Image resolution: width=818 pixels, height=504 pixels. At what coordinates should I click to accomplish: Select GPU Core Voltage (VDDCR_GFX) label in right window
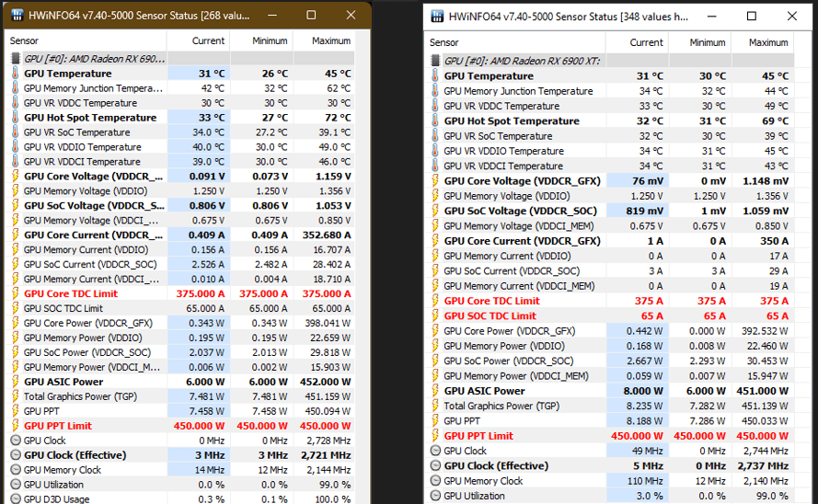pos(523,181)
